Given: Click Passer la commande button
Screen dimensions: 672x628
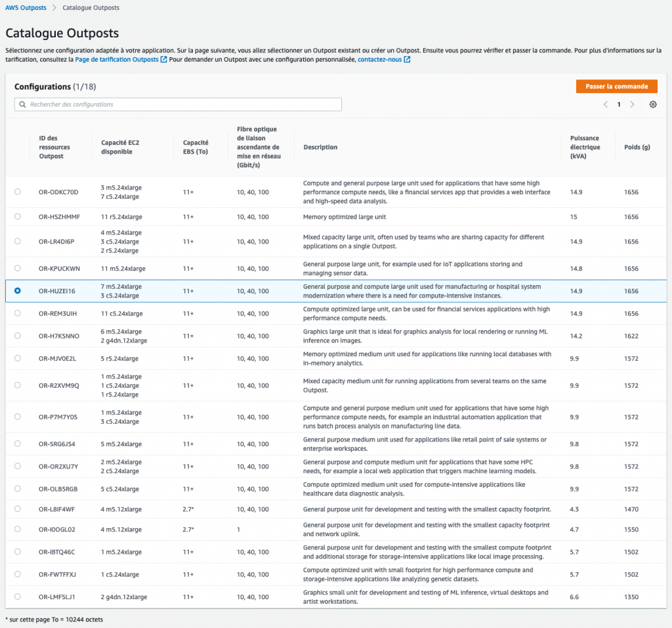Looking at the screenshot, I should pyautogui.click(x=616, y=86).
